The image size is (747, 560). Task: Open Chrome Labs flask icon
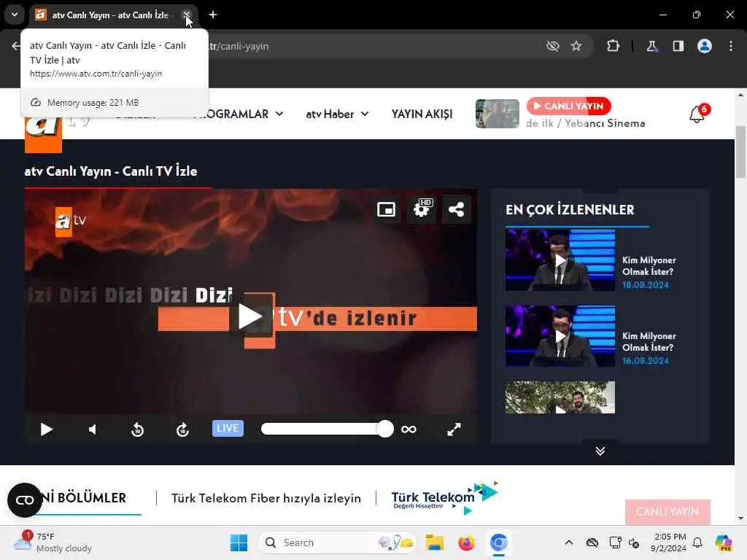(x=651, y=46)
